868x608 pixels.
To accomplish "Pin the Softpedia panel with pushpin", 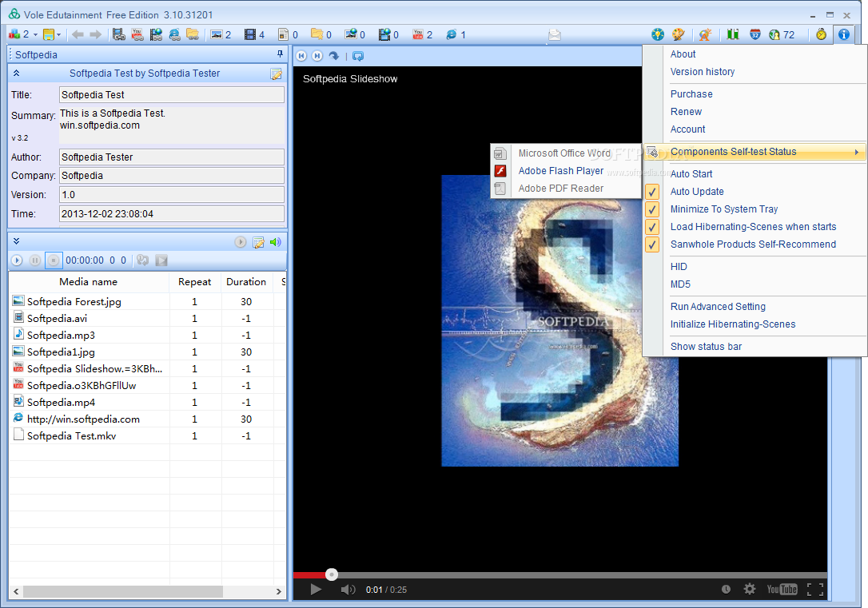I will pyautogui.click(x=280, y=54).
